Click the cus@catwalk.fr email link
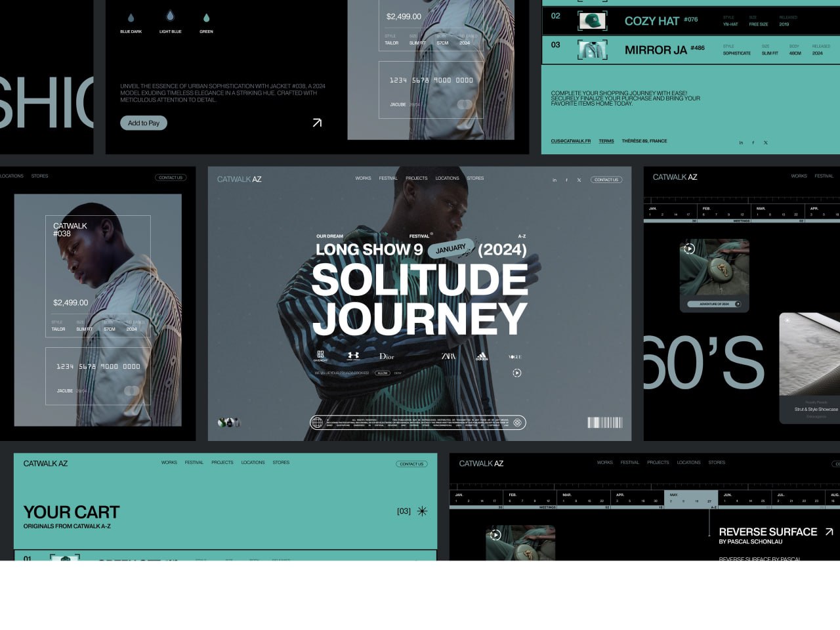Screen dimensions: 840x630 click(x=570, y=141)
